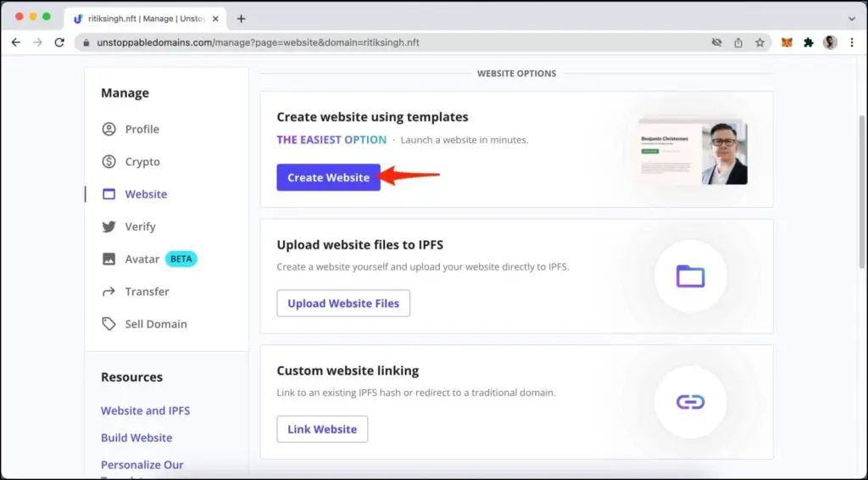
Task: Click the Verify Twitter bird icon
Action: (x=109, y=226)
